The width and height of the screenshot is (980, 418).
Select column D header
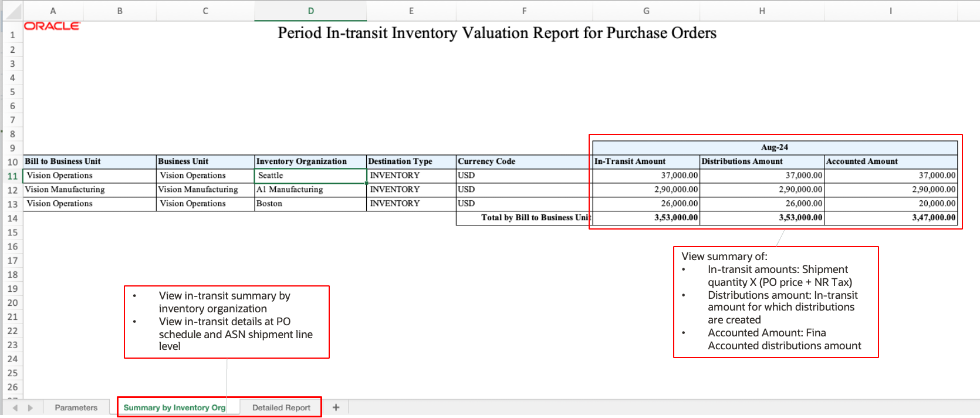[x=310, y=11]
